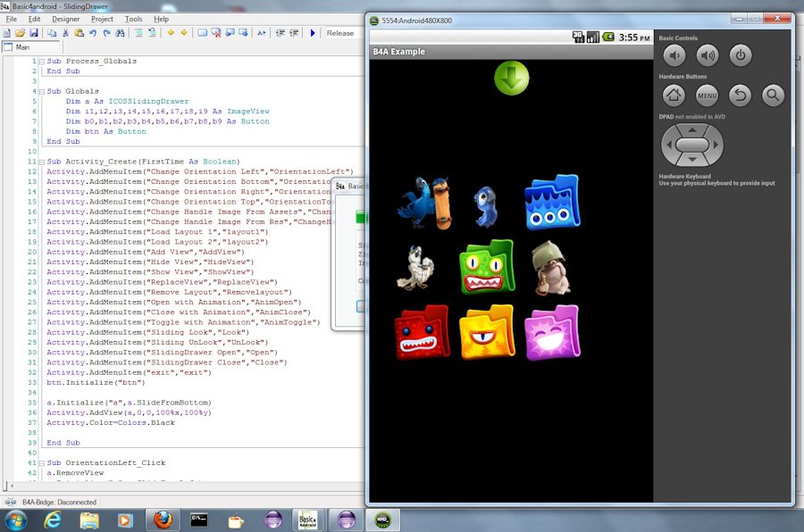Image resolution: width=804 pixels, height=532 pixels.
Task: Open the command prompt taskbar icon
Action: (199, 520)
